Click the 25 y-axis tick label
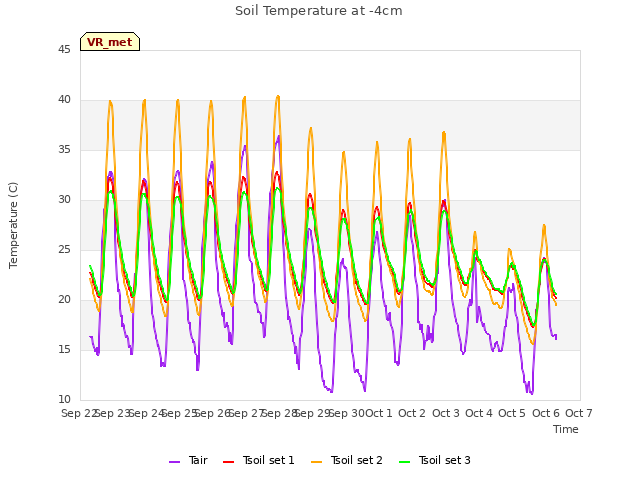This screenshot has height=480, width=640. tap(64, 249)
